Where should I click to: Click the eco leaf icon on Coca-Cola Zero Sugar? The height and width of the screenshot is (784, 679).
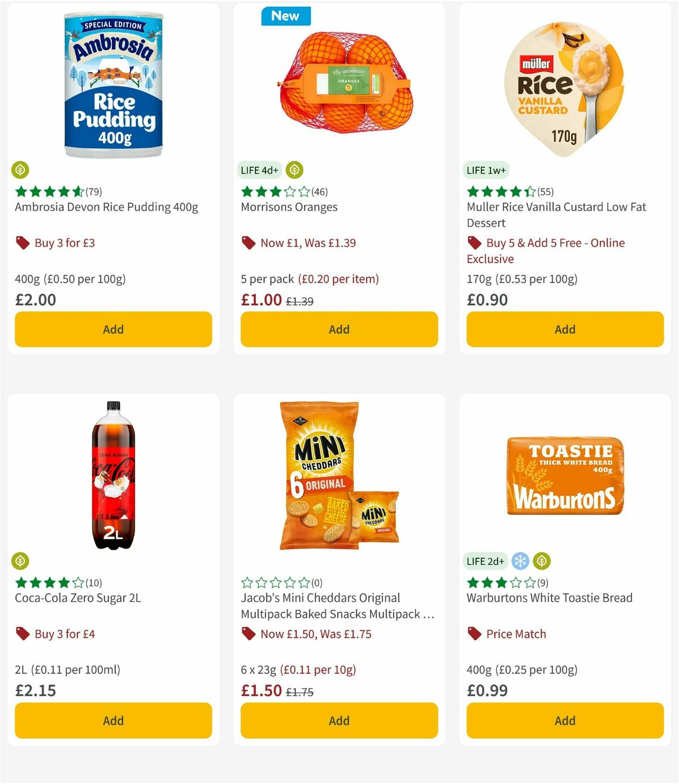[21, 561]
